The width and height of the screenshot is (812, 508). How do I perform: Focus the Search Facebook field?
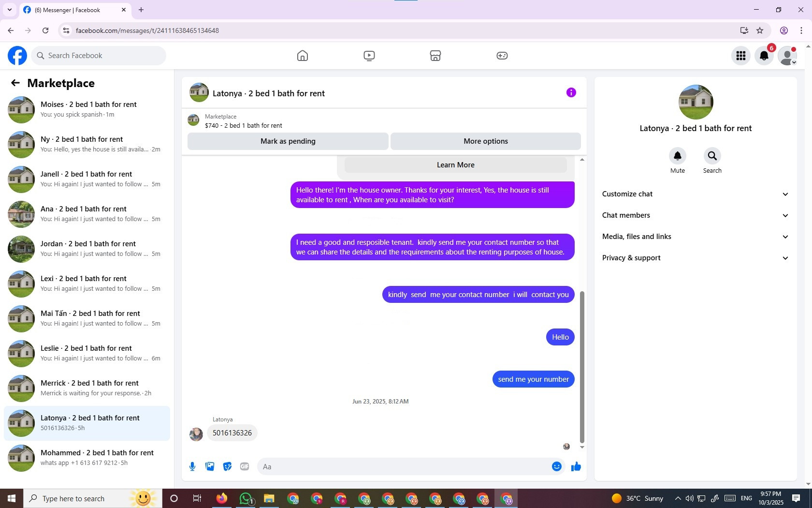[99, 56]
